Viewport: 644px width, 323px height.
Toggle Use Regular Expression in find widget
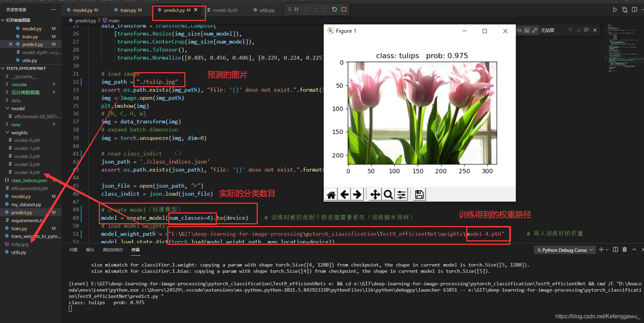point(535,30)
